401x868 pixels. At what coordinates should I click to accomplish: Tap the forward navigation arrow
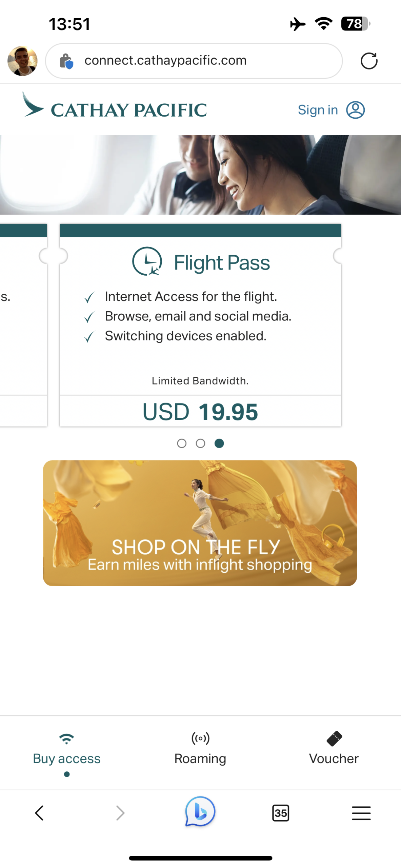[x=120, y=813]
